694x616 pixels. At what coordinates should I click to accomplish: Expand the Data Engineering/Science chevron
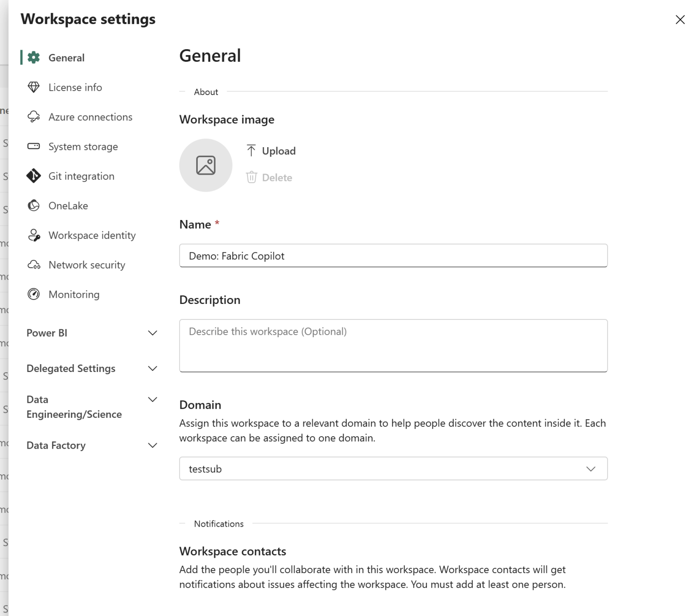coord(152,399)
